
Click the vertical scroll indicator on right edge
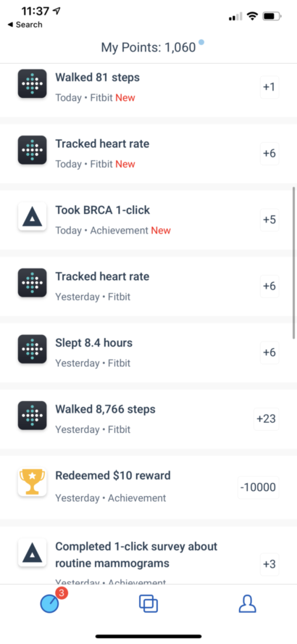[x=294, y=263]
